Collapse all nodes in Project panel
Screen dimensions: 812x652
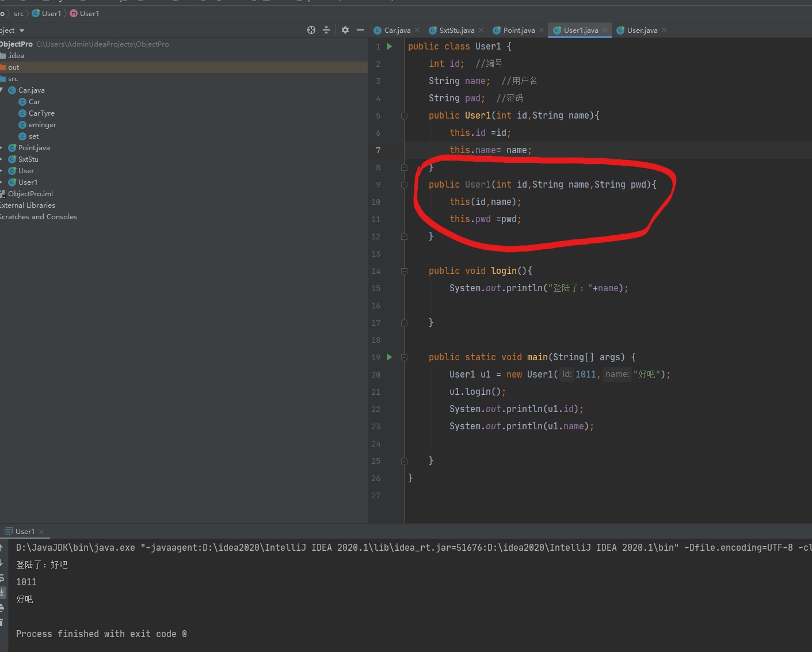[x=326, y=30]
